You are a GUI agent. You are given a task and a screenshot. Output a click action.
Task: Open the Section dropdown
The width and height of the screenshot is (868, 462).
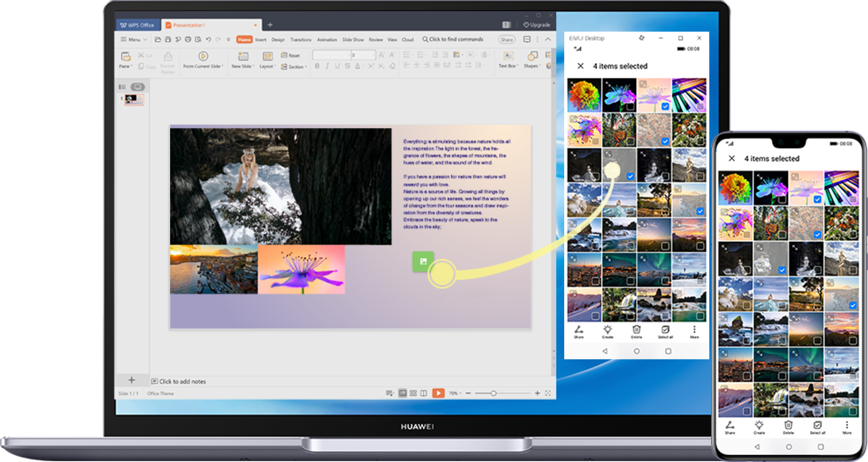click(294, 67)
